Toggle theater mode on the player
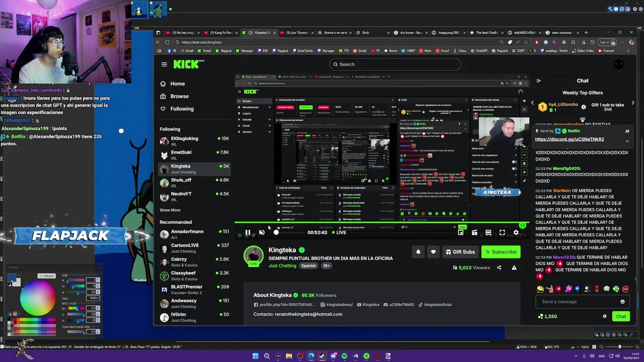The width and height of the screenshot is (644, 362). click(x=488, y=232)
